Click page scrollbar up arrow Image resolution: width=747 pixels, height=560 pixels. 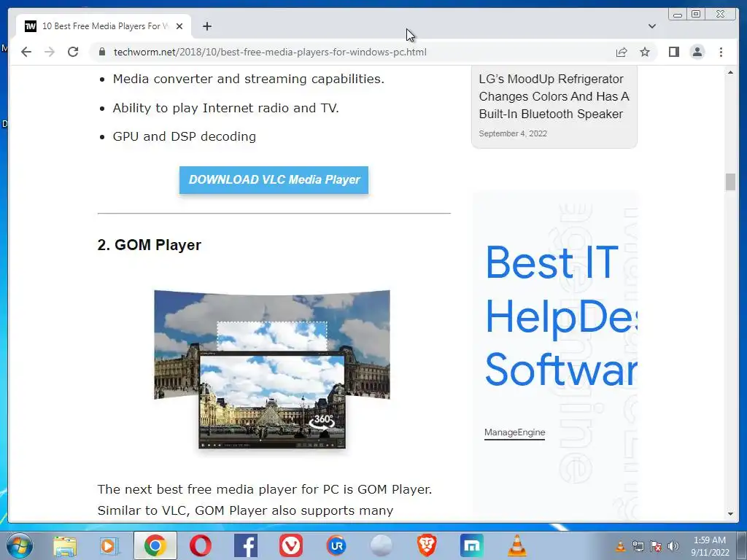[x=730, y=72]
